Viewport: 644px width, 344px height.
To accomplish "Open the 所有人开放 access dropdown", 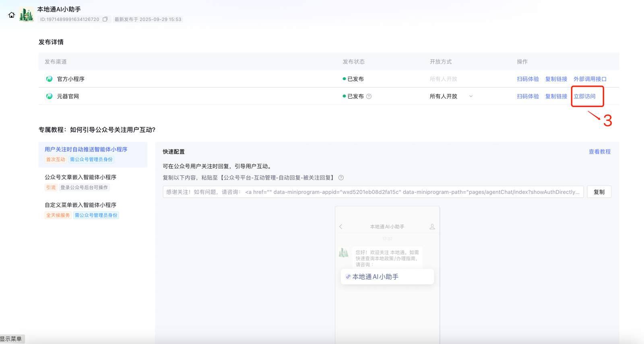I will (451, 96).
